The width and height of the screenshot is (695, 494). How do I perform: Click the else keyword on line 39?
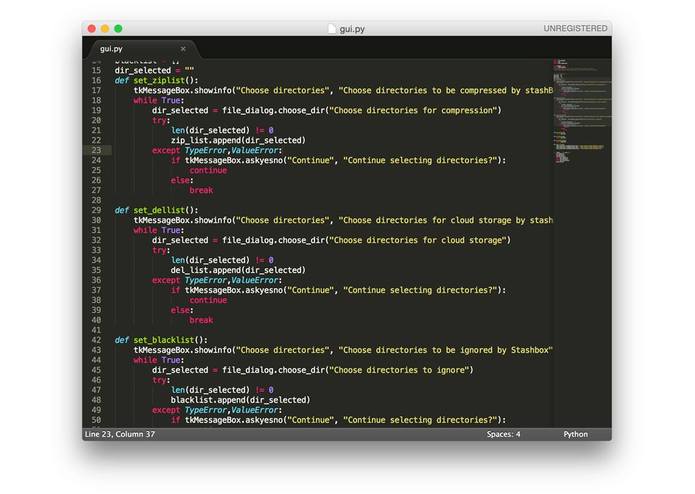click(180, 310)
